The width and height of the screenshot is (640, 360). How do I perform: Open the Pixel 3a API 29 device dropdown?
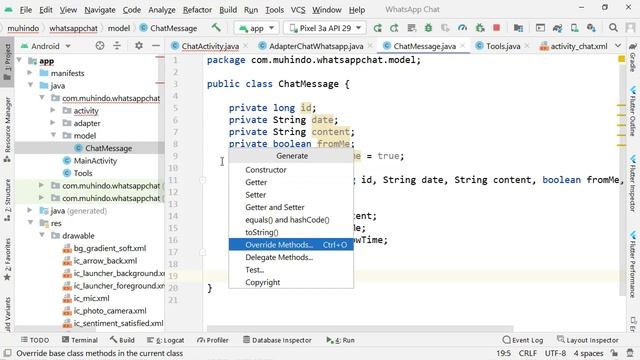325,28
